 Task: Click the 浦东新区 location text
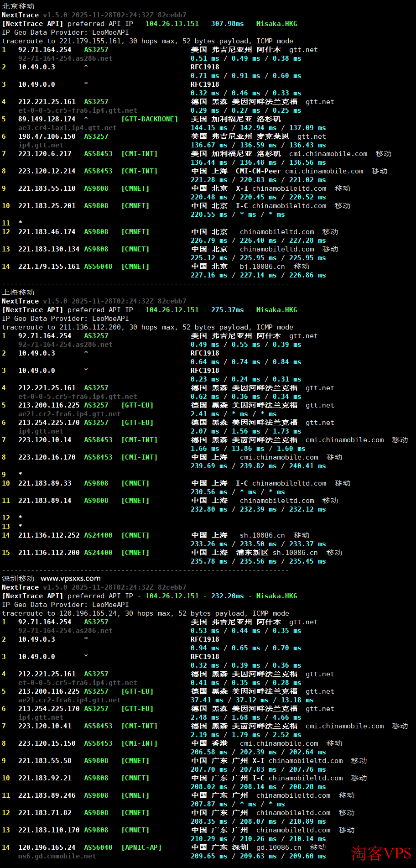[x=252, y=553]
